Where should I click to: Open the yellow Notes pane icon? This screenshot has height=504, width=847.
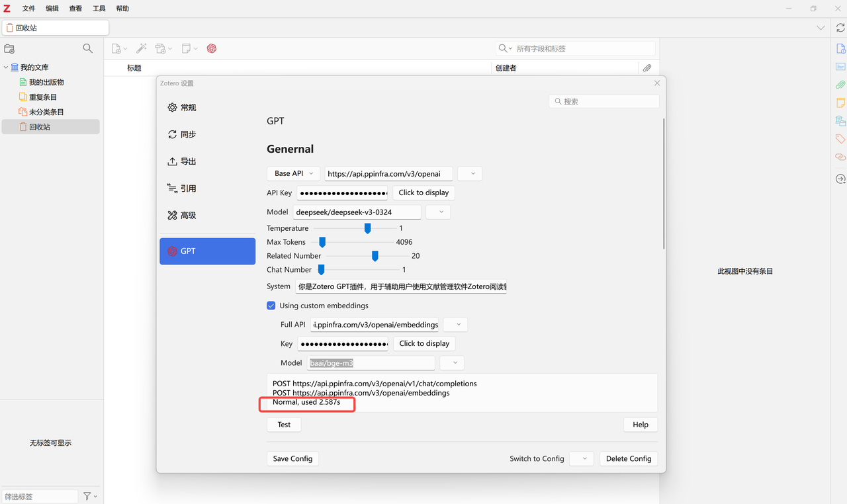pos(840,103)
